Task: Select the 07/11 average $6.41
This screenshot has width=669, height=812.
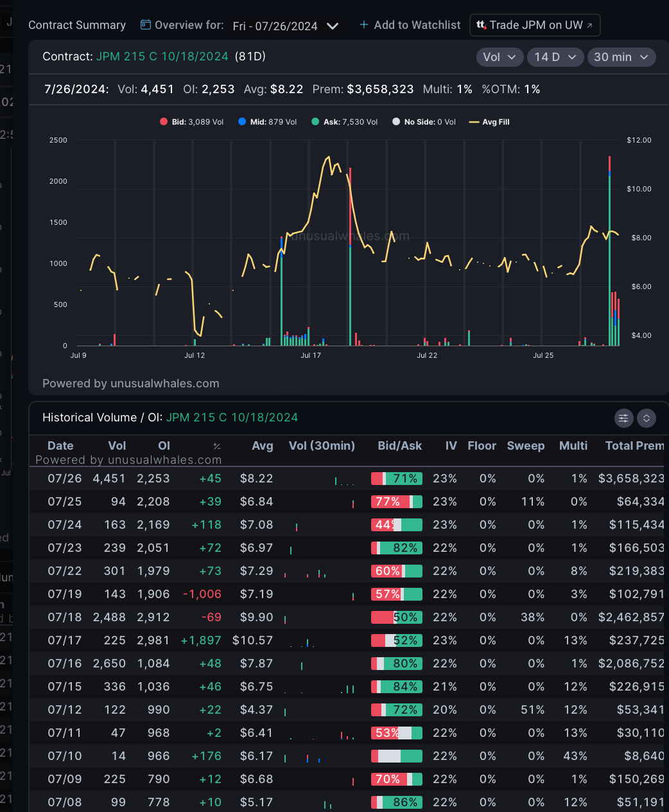Action: coord(257,733)
